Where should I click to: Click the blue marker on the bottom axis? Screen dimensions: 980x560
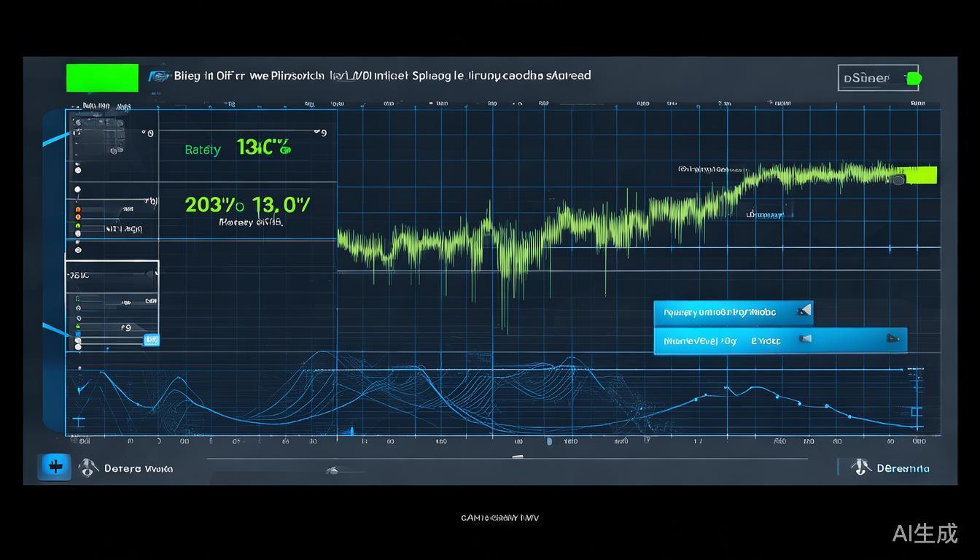[549, 441]
